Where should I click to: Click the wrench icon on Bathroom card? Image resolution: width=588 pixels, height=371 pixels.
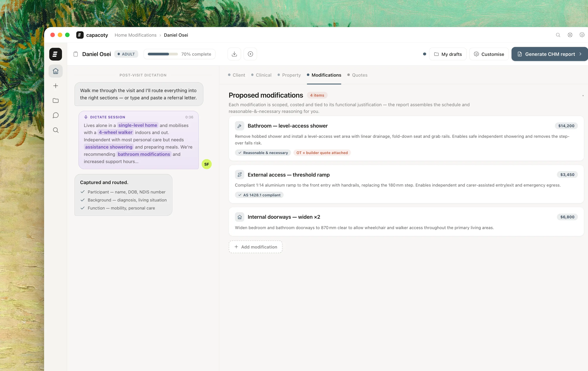coord(240,126)
